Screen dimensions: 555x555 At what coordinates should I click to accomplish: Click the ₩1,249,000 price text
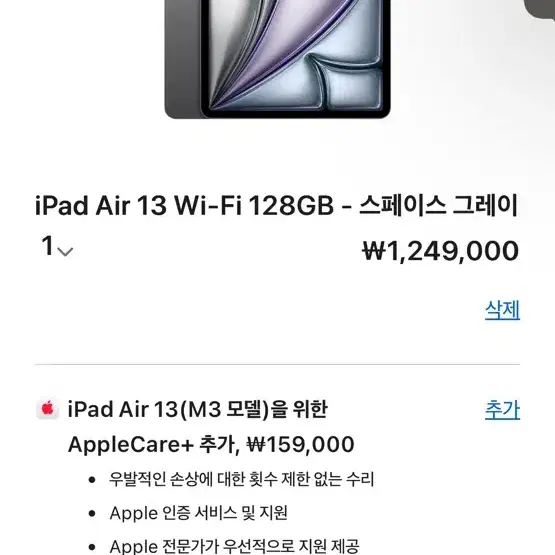click(x=441, y=251)
